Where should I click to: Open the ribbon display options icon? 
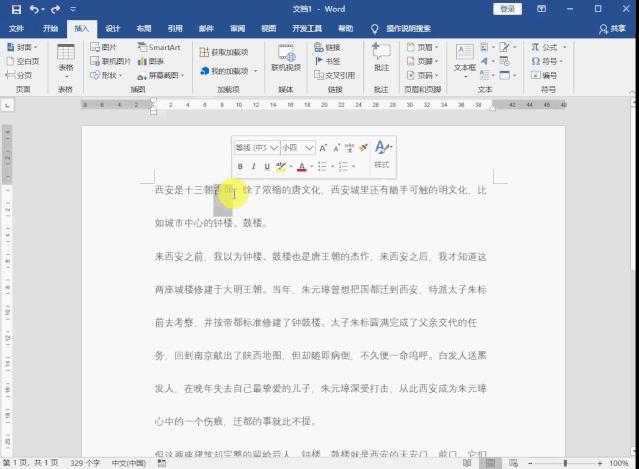(x=542, y=9)
